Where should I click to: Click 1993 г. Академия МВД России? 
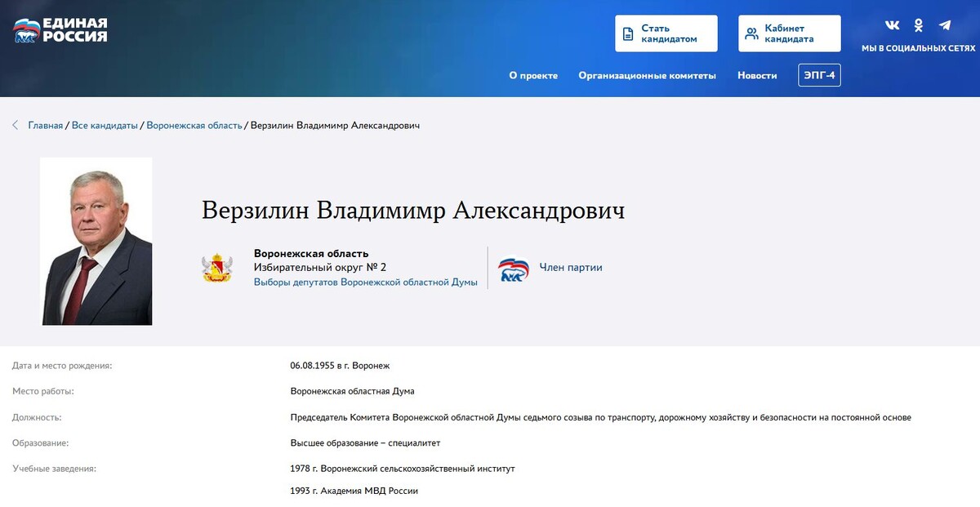(x=354, y=491)
